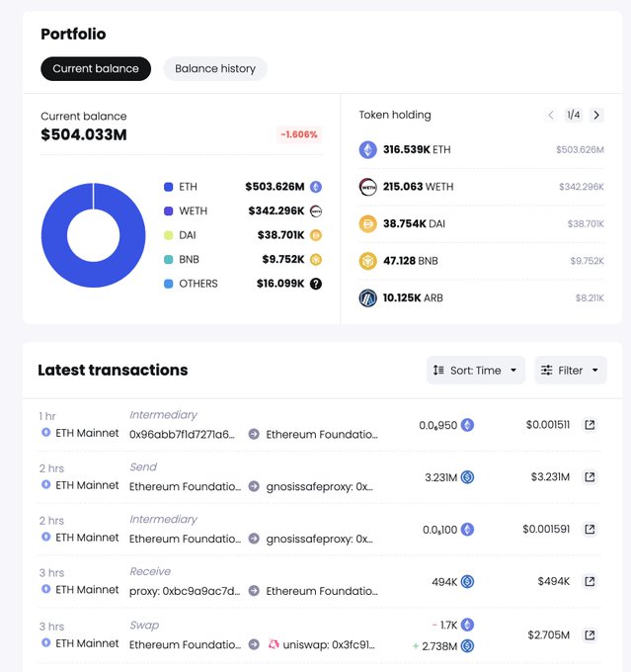Click the 215.063 WETH holding row
The width and height of the screenshot is (631, 672).
tap(481, 187)
